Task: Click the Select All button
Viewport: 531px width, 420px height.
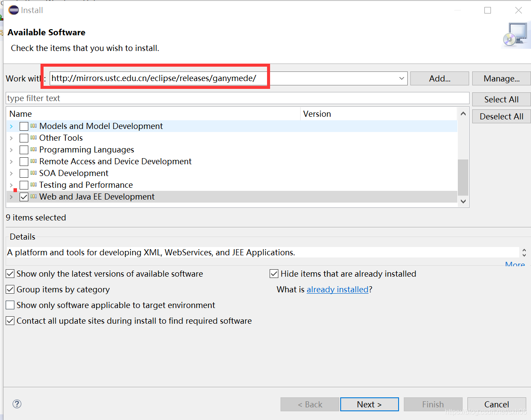Action: pyautogui.click(x=501, y=99)
